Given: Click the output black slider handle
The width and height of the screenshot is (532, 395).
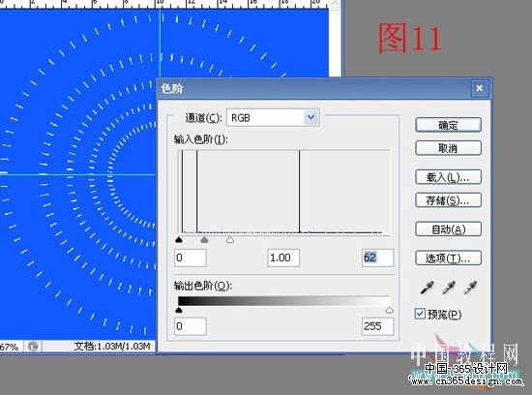Looking at the screenshot, I should pyautogui.click(x=179, y=310).
